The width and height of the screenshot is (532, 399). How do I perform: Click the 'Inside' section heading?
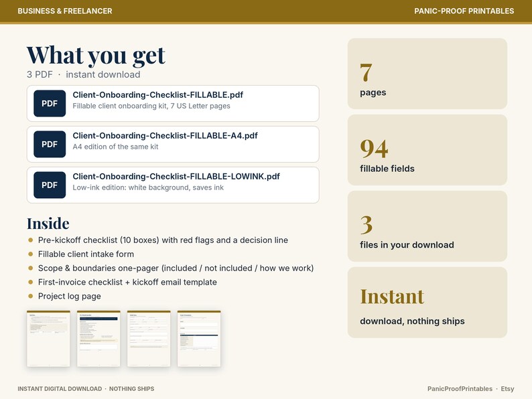coord(48,224)
